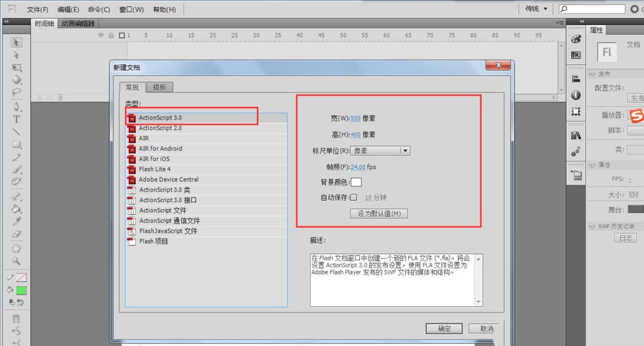Open the Transform panel icon
Viewport: 644px width, 346px height.
[x=576, y=111]
